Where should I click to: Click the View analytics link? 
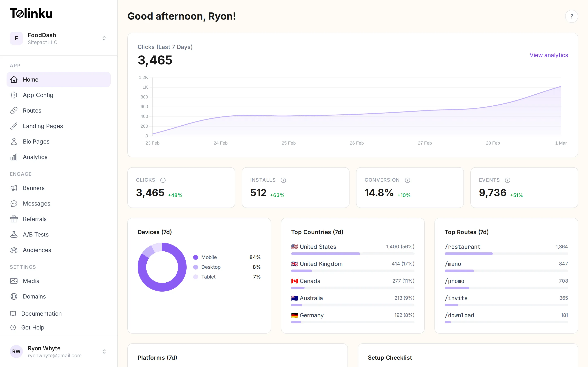coord(549,55)
